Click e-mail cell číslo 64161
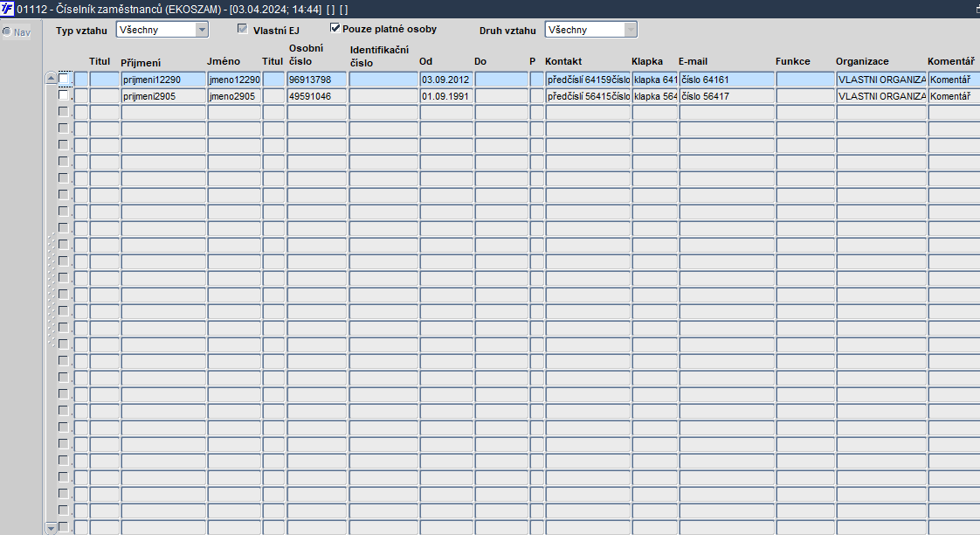Viewport: 980px width, 535px height. [727, 80]
